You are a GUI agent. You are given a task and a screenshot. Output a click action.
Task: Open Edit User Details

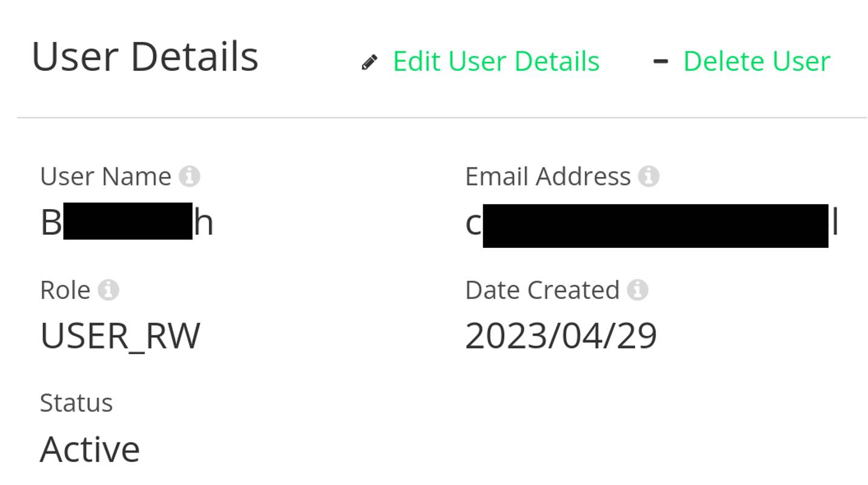(x=496, y=61)
